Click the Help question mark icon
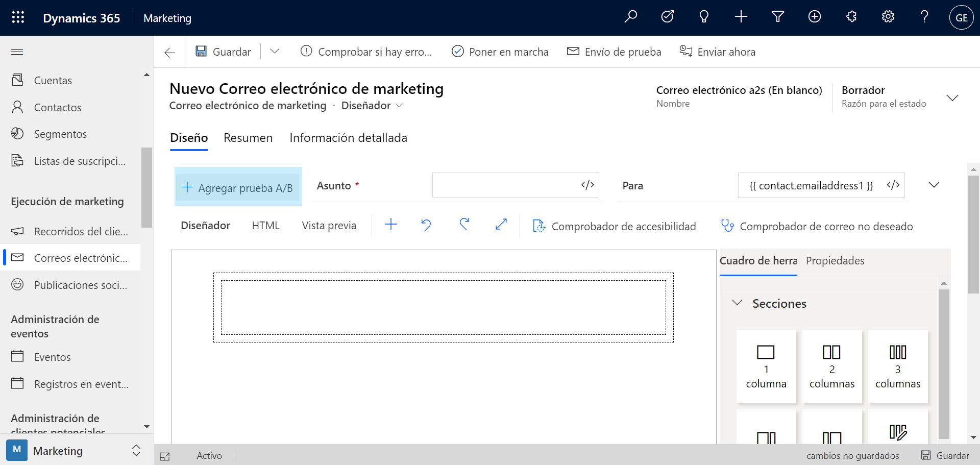This screenshot has width=980, height=465. click(x=924, y=17)
